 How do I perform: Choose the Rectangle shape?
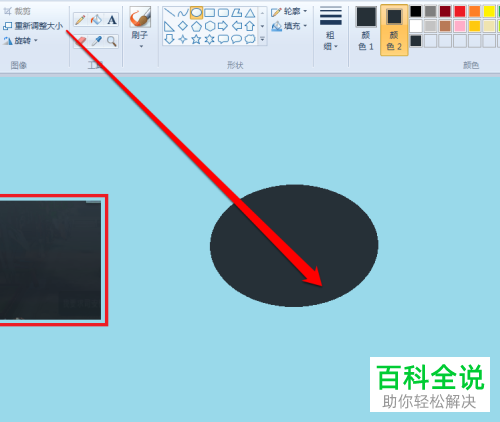[210, 13]
